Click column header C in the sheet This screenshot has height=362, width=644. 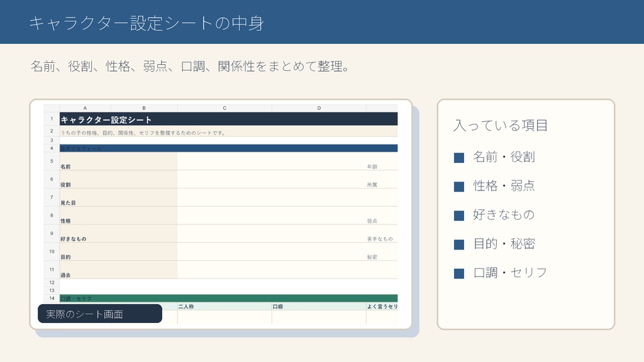click(x=225, y=108)
